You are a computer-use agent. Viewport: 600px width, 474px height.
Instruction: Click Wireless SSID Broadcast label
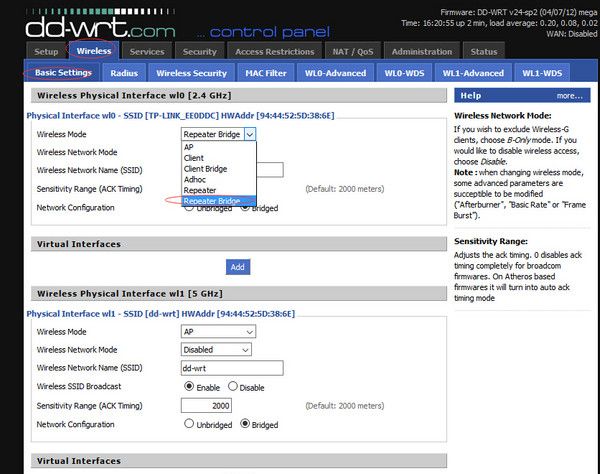tap(79, 386)
